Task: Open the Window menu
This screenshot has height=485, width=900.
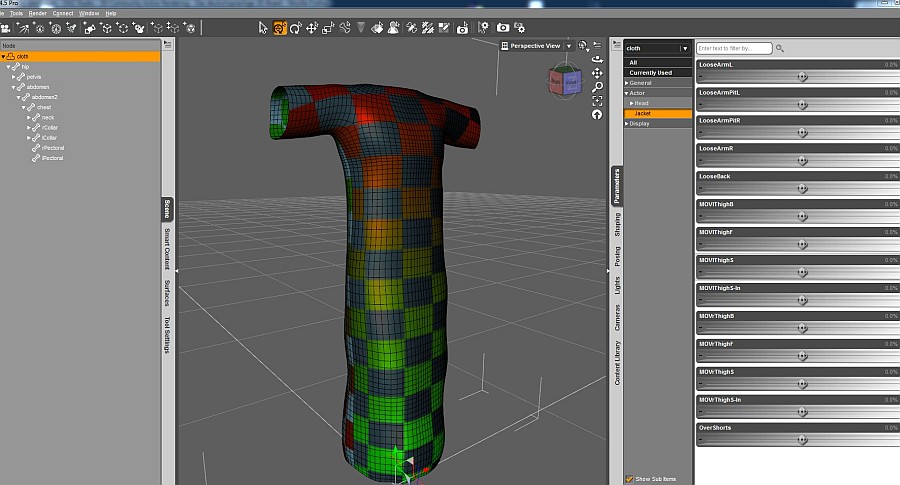Action: click(89, 13)
